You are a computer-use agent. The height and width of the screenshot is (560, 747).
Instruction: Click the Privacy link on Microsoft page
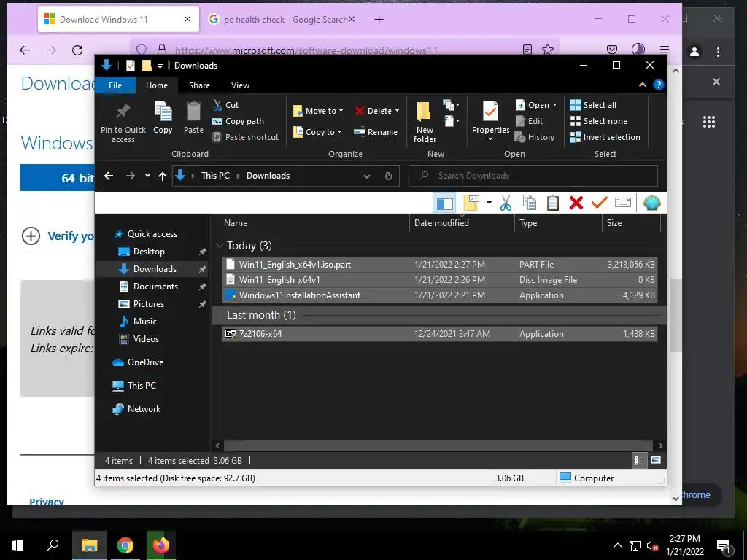click(46, 500)
